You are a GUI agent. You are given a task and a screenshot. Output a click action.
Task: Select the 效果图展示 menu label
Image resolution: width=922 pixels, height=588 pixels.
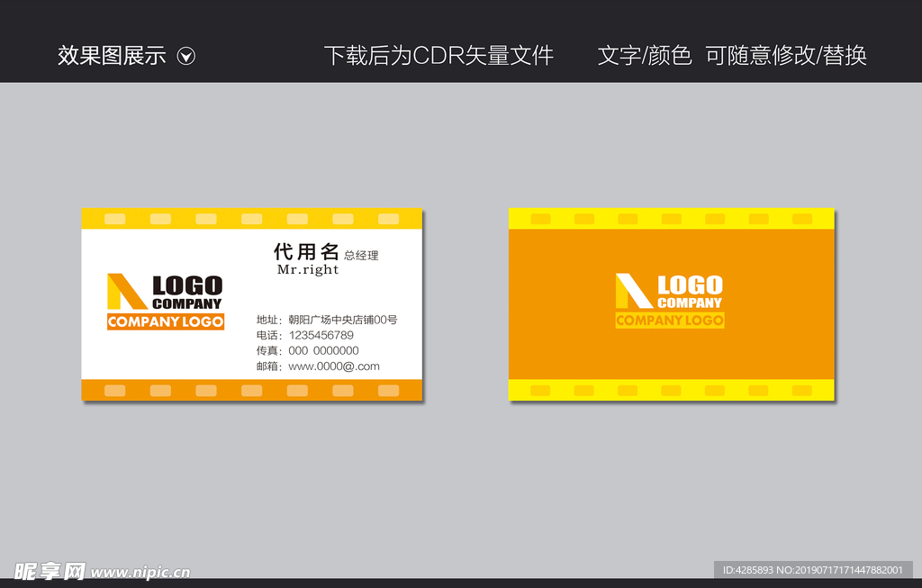(x=110, y=55)
